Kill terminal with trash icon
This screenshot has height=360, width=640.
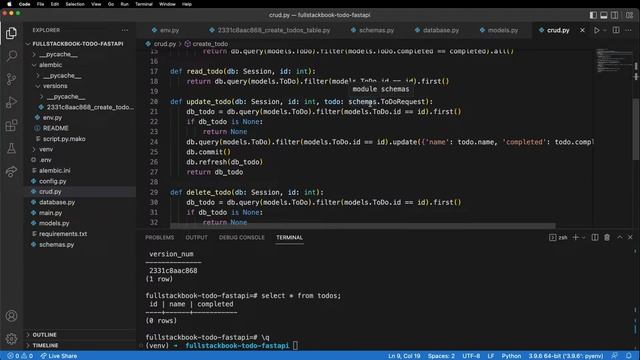(x=607, y=237)
